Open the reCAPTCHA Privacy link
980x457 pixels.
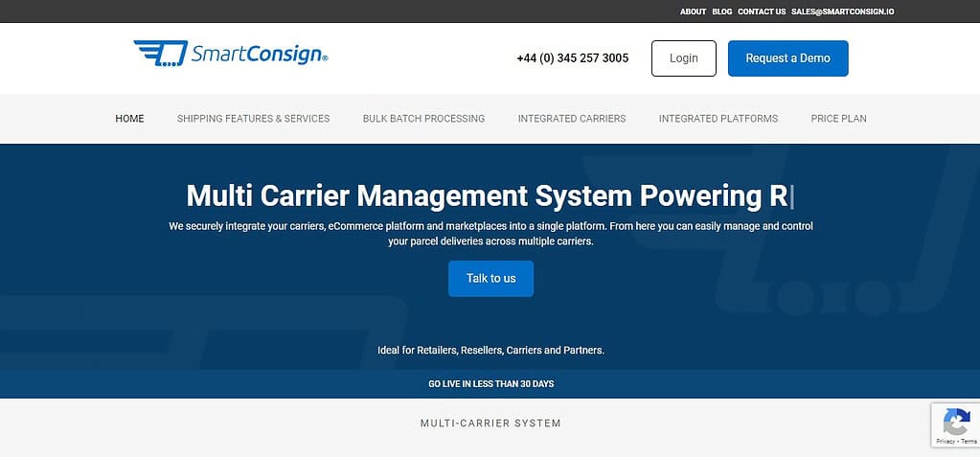pyautogui.click(x=945, y=442)
